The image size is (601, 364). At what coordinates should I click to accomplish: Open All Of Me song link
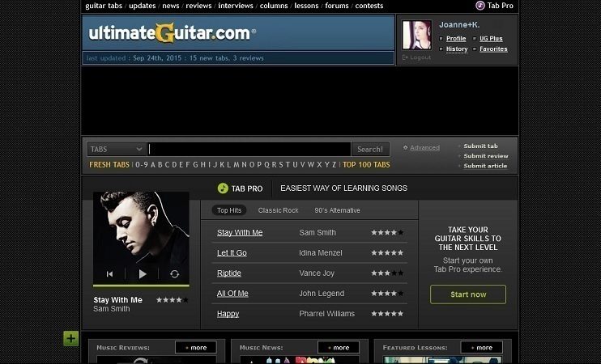[x=232, y=293]
